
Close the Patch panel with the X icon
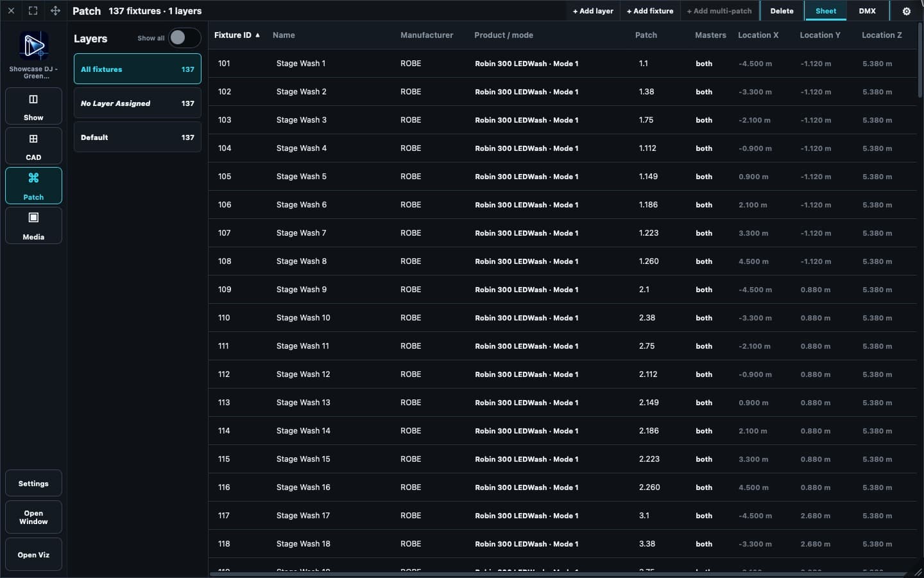tap(11, 11)
